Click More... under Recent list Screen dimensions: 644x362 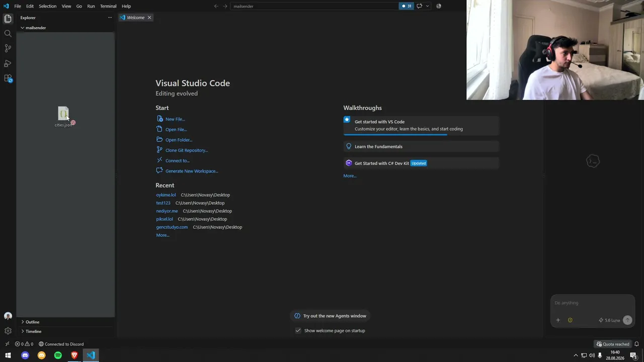point(163,235)
